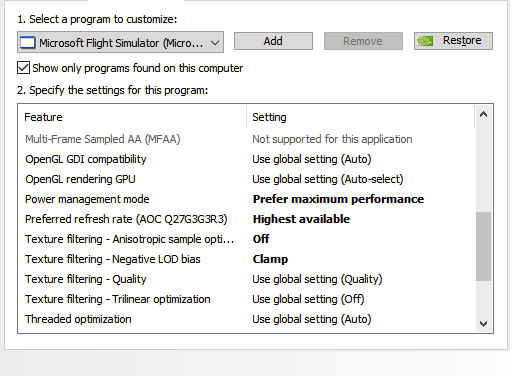Select Texture filtering - Negative LOD bias
The image size is (513, 376).
click(x=113, y=259)
